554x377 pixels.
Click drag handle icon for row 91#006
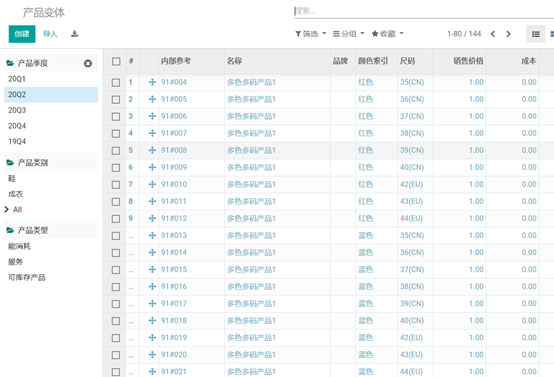[x=152, y=116]
